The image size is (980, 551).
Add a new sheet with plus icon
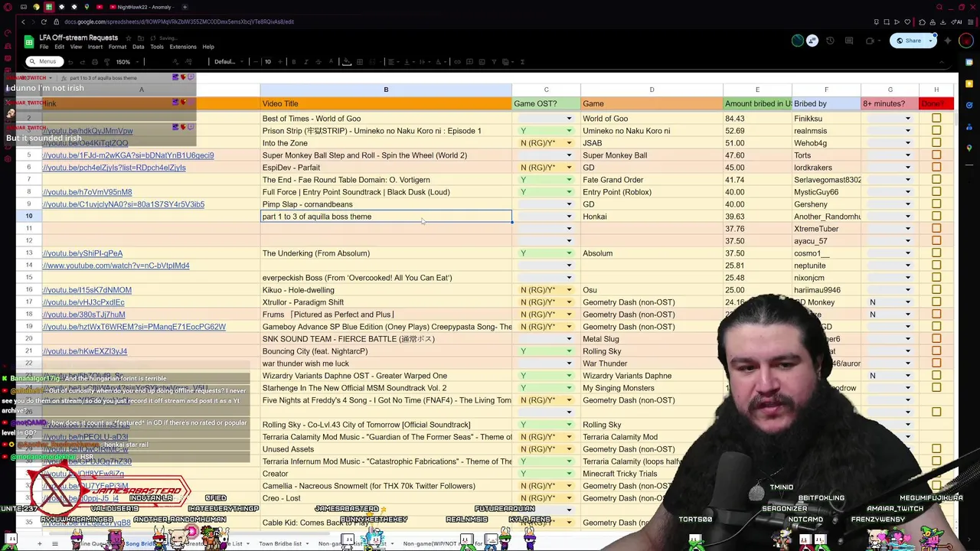[x=40, y=543]
